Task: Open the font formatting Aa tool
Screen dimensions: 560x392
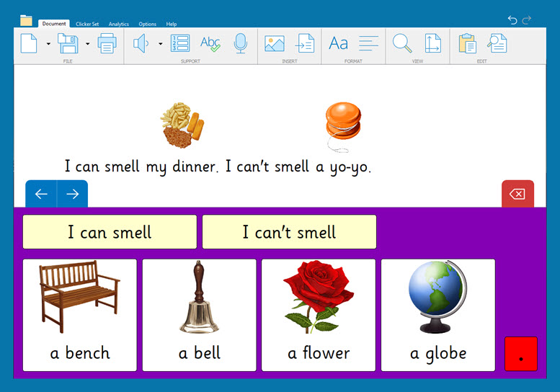Action: 338,43
